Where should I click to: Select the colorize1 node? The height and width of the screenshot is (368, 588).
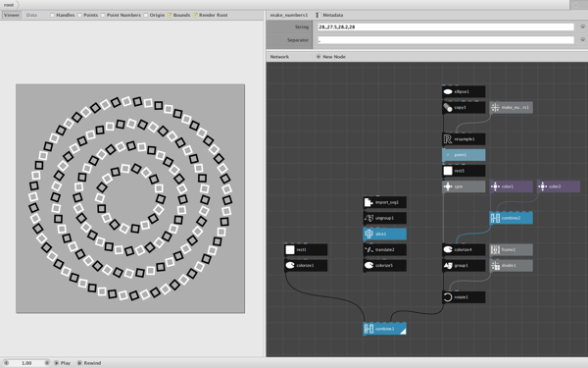click(306, 266)
